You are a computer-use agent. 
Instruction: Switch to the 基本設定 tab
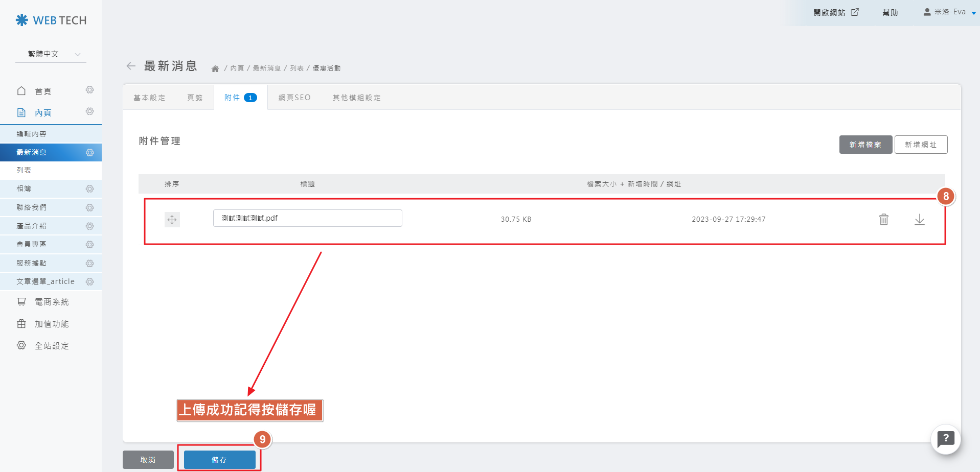149,98
